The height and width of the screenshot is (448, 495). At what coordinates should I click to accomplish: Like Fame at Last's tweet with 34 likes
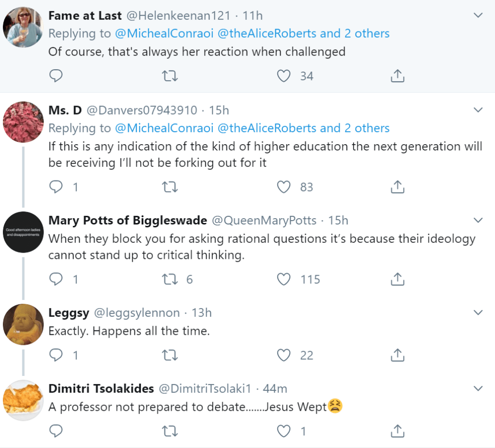tap(284, 76)
